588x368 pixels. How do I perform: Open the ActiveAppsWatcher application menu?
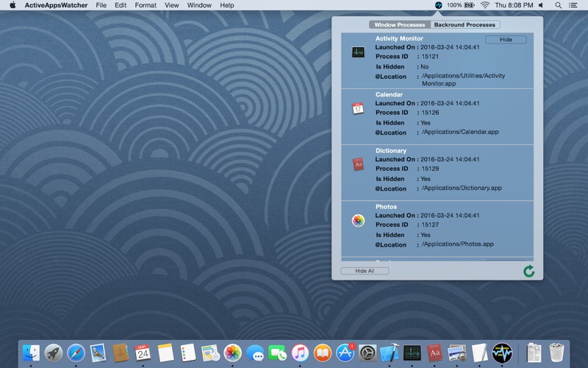[57, 5]
